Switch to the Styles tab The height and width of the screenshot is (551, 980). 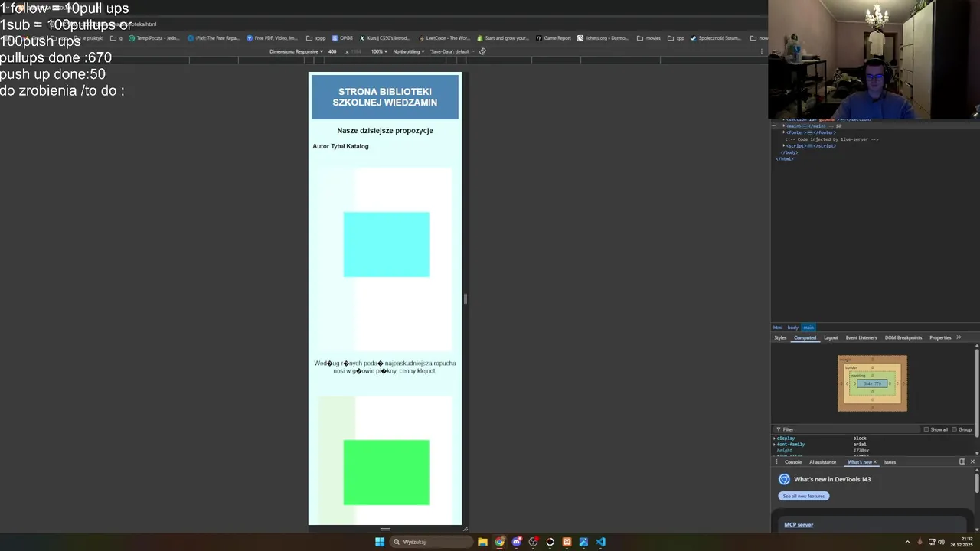pyautogui.click(x=780, y=337)
